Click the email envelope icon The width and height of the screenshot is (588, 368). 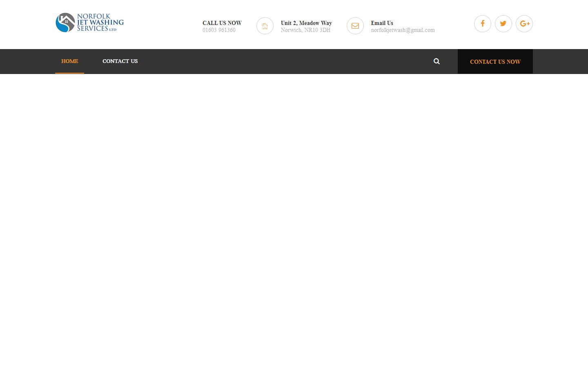click(x=355, y=26)
